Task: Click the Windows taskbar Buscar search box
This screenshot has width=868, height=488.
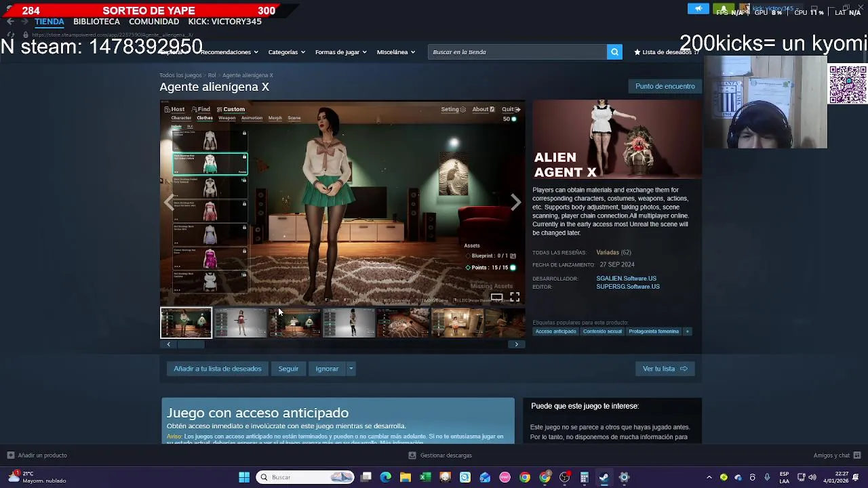Action: 305,477
